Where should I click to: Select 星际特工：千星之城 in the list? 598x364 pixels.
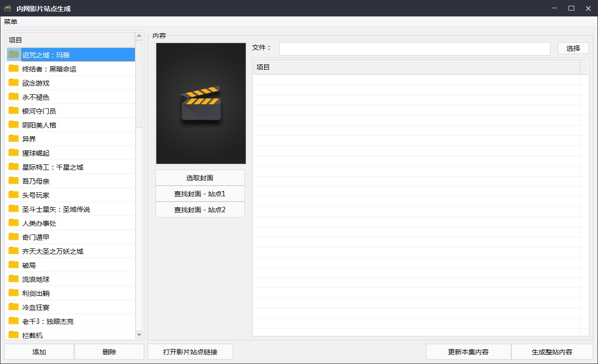pyautogui.click(x=53, y=167)
